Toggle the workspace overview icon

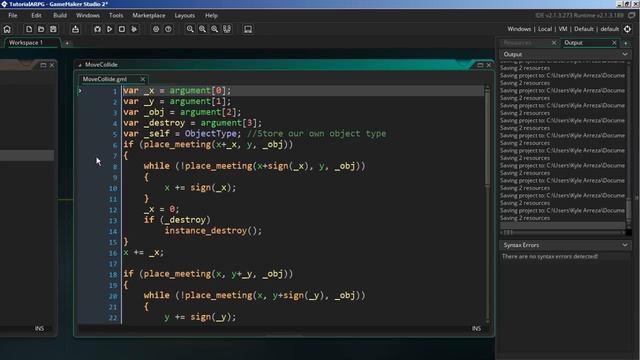tap(227, 29)
